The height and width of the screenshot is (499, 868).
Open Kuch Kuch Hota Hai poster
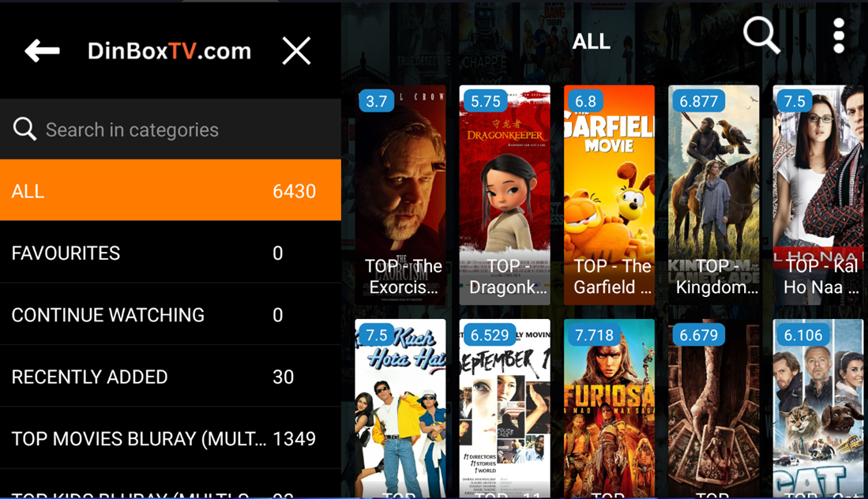click(400, 408)
